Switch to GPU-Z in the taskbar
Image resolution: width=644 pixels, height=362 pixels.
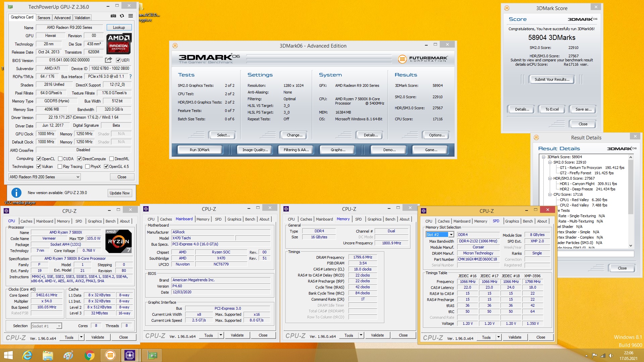[x=152, y=355]
